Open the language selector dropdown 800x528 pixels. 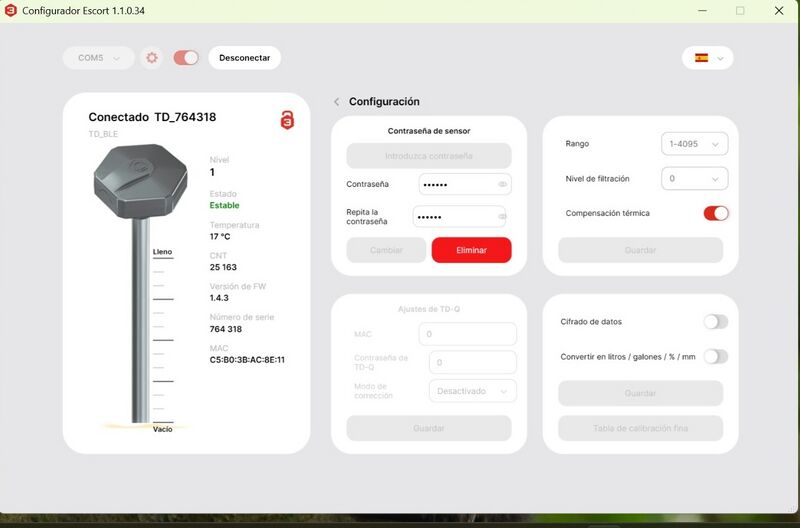708,58
